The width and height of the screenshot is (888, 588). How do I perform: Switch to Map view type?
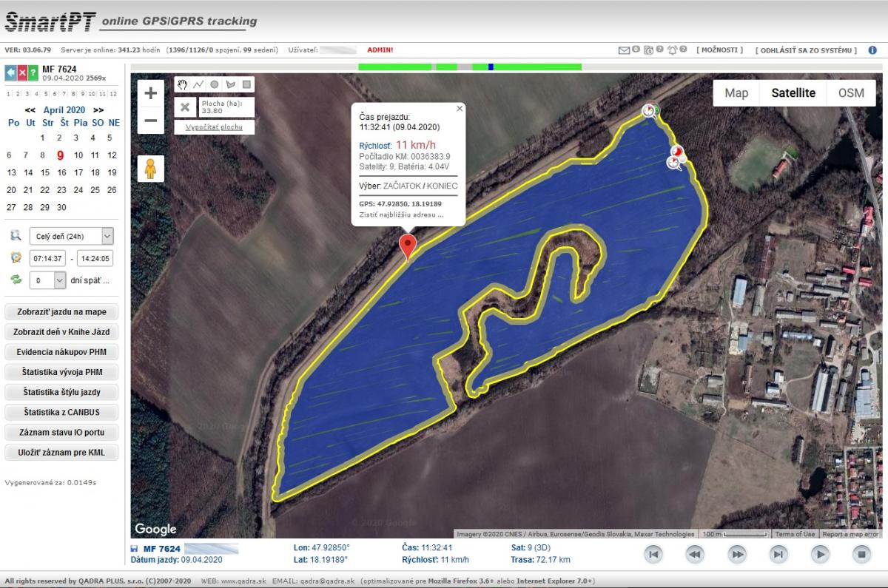(736, 93)
